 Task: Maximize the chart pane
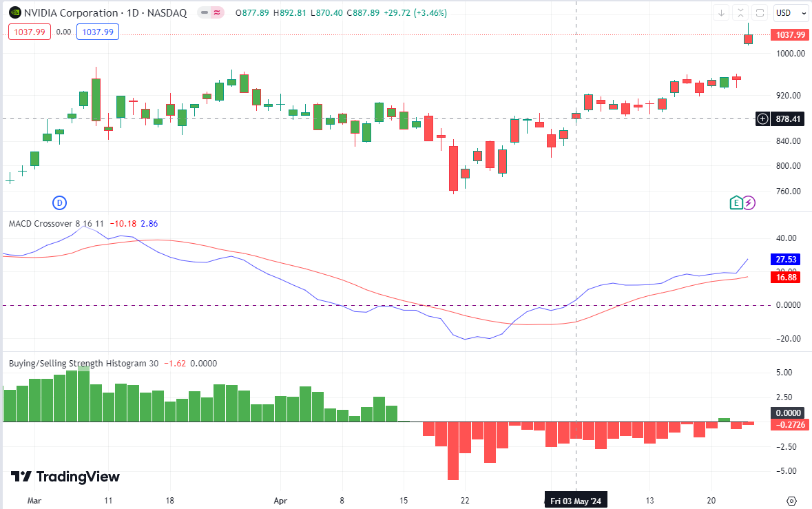coord(760,12)
